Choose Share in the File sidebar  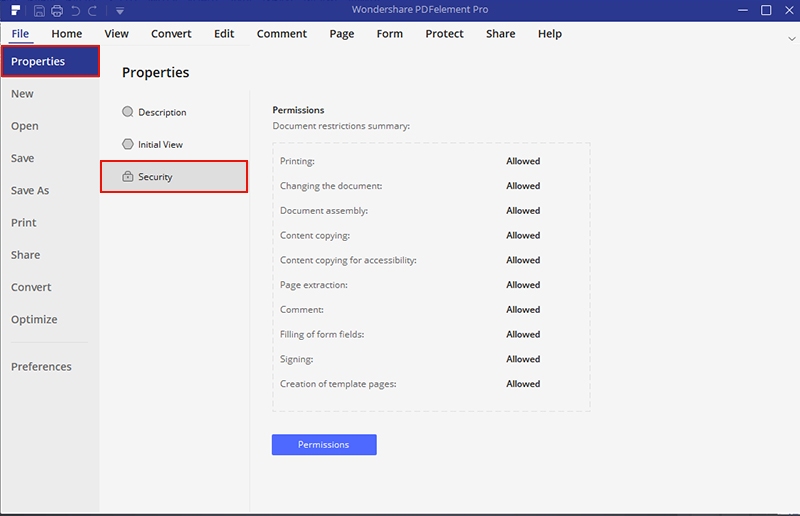(x=26, y=255)
